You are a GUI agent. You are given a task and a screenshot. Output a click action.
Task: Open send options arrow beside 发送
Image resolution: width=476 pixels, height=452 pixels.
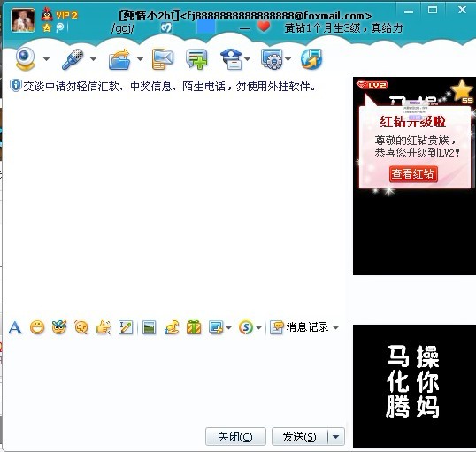pos(336,437)
